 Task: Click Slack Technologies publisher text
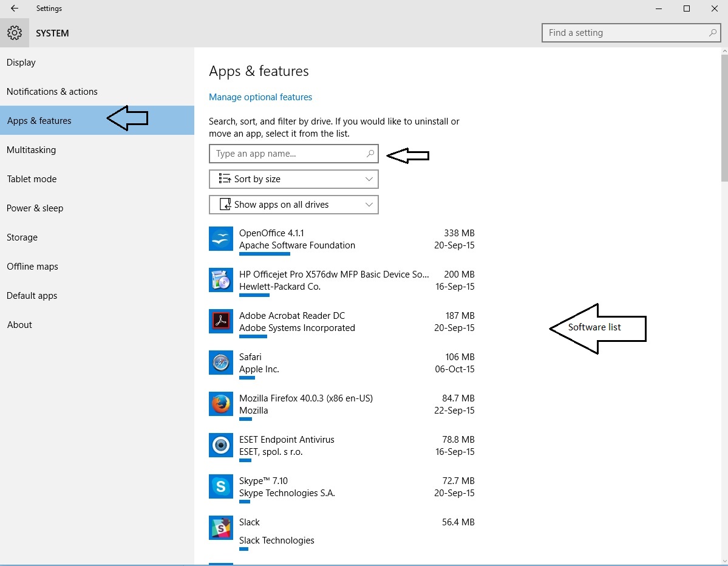pyautogui.click(x=277, y=540)
